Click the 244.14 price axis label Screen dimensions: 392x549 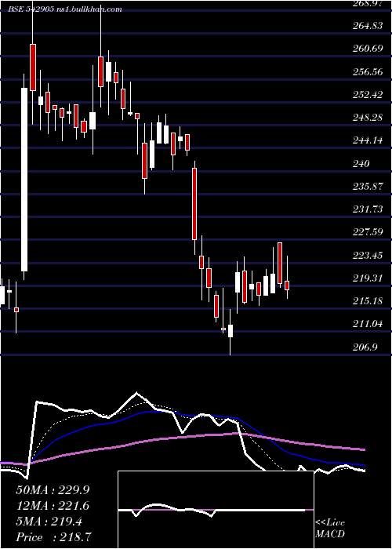coord(367,140)
